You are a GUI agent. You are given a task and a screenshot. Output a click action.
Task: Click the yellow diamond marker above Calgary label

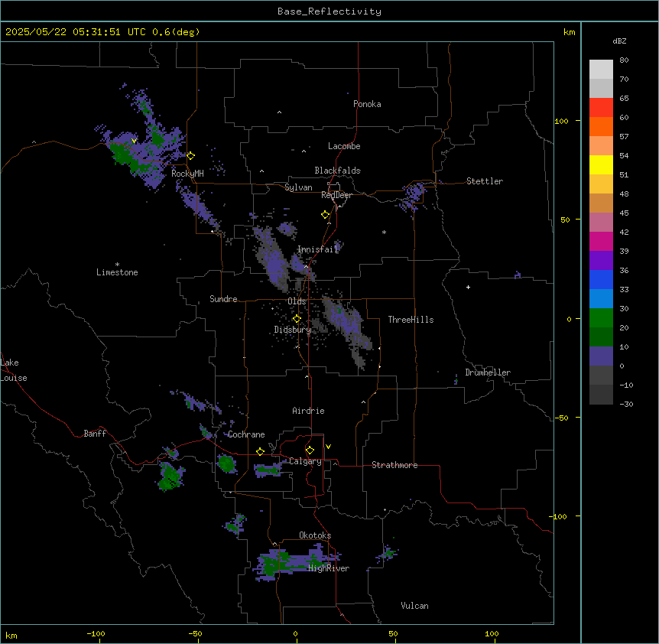pos(310,450)
